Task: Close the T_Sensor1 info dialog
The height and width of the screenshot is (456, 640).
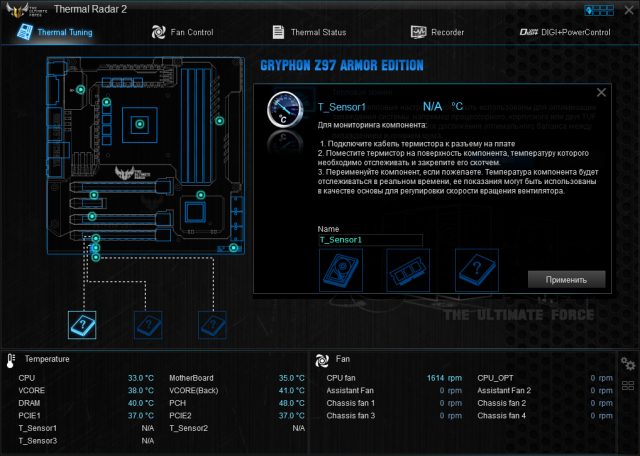Action: tap(601, 93)
